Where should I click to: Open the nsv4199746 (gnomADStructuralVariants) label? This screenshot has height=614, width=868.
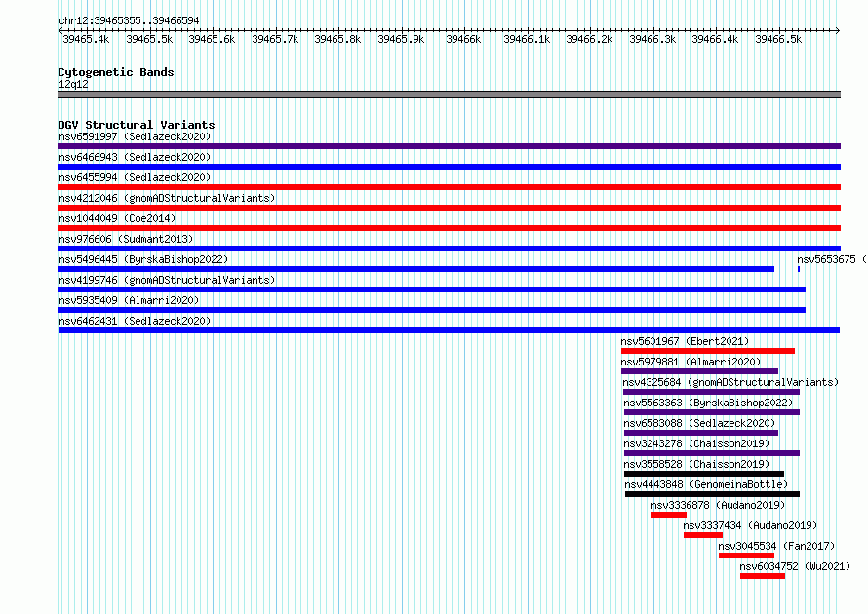pyautogui.click(x=167, y=280)
